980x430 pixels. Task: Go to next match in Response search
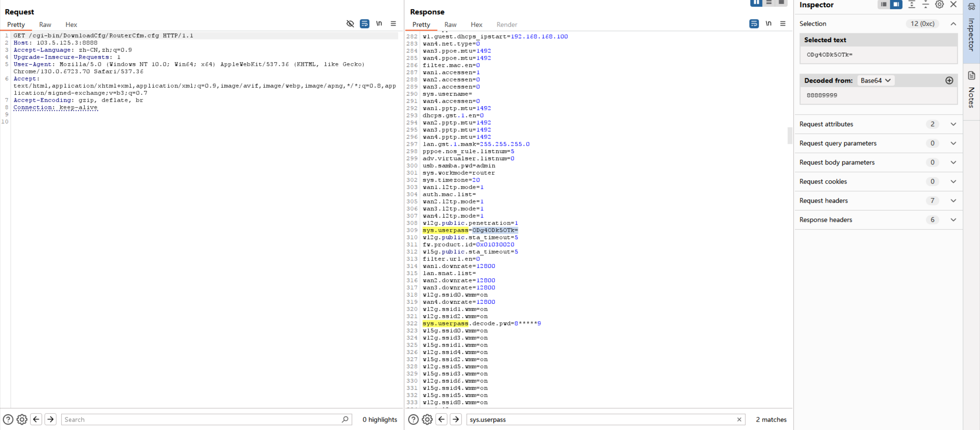point(456,419)
